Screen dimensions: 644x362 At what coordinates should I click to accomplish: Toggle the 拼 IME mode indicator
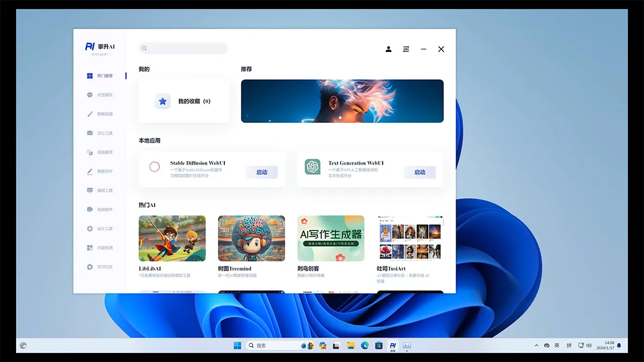tap(569, 345)
